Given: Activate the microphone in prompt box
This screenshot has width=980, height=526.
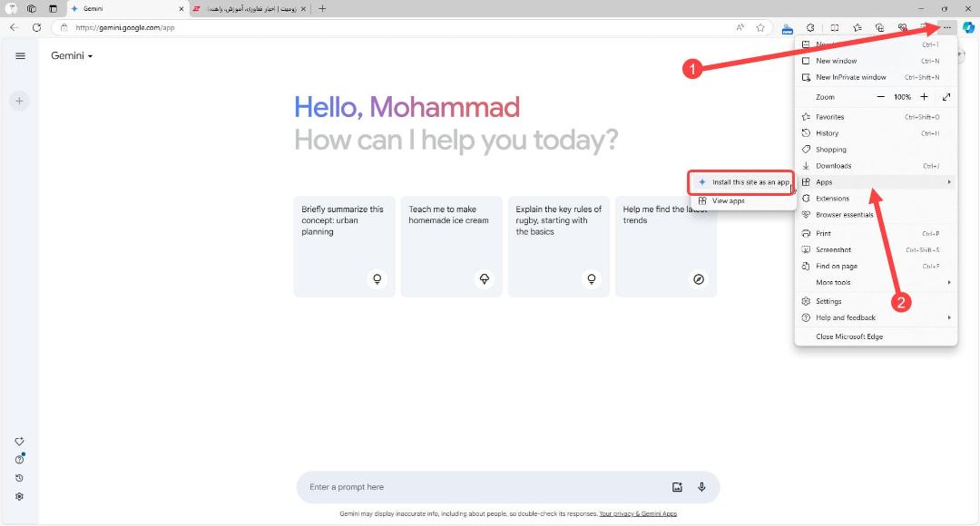Looking at the screenshot, I should 701,487.
